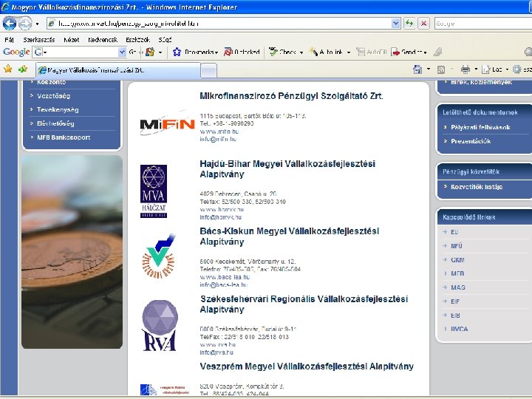Click the Bács-Kiskun foundation checkmark logo
This screenshot has height=399, width=532.
pyautogui.click(x=158, y=257)
